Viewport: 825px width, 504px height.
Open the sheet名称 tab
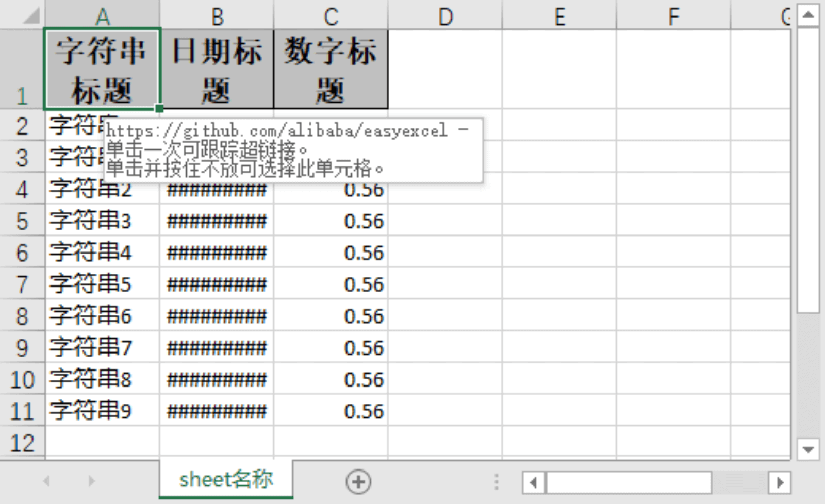coord(226,480)
